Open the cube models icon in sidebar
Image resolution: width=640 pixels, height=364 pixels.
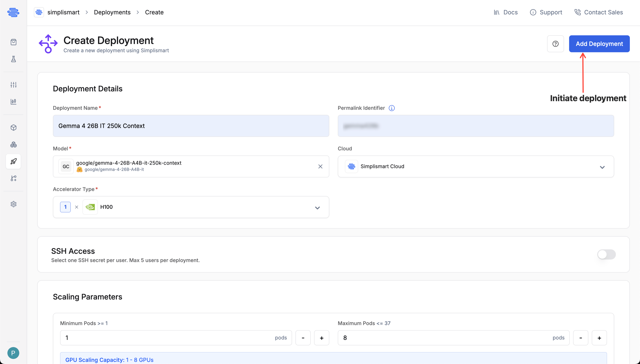tap(14, 128)
